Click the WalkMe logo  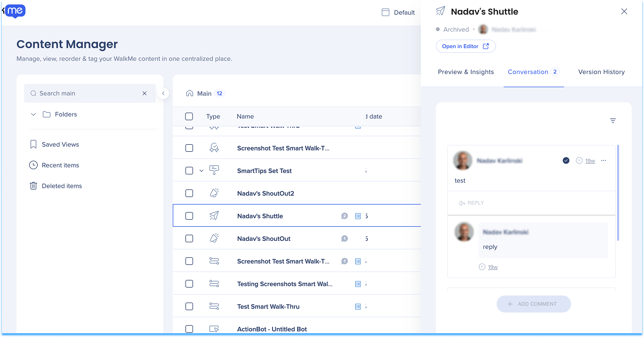tap(14, 11)
